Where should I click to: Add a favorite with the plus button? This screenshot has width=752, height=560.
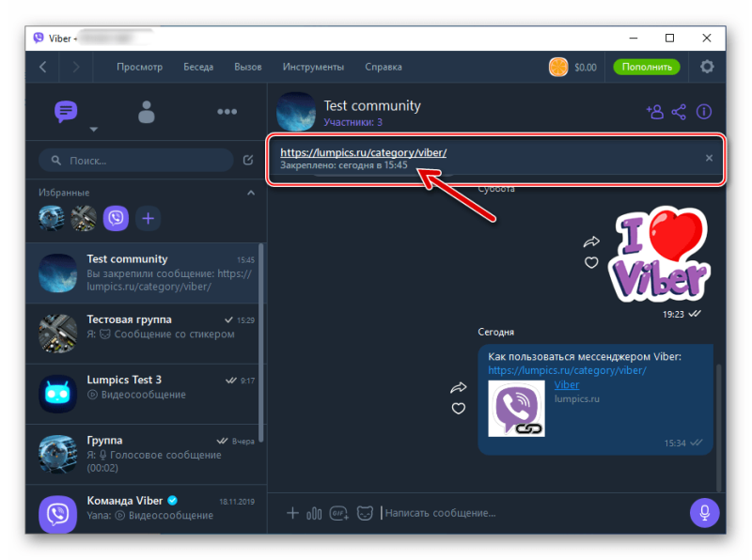pyautogui.click(x=149, y=219)
